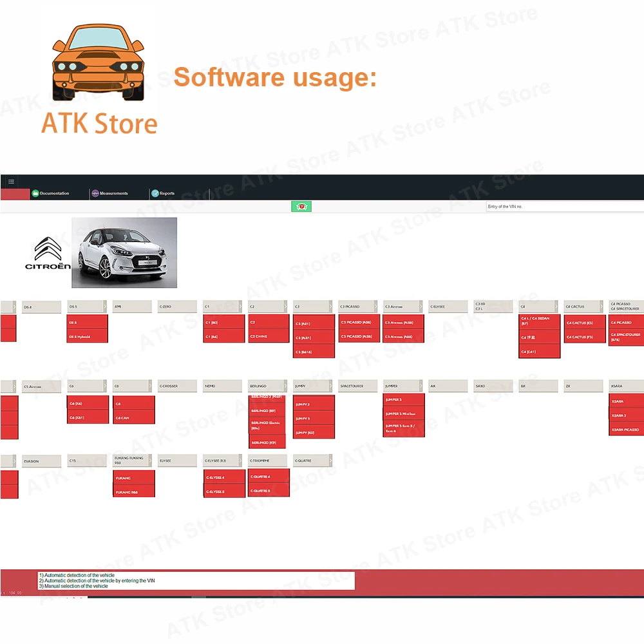Choose the XSARA 2 entry
Viewport: 644px width, 644px height.
tap(627, 415)
